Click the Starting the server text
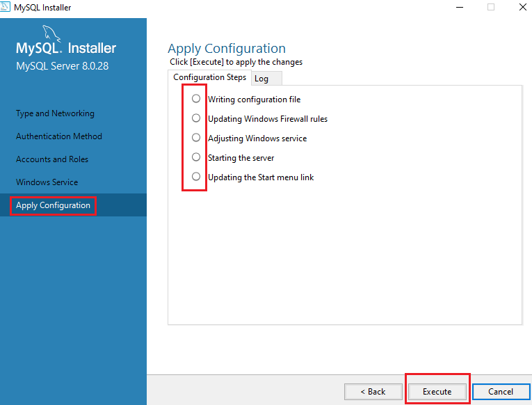Image resolution: width=532 pixels, height=405 pixels. click(241, 158)
